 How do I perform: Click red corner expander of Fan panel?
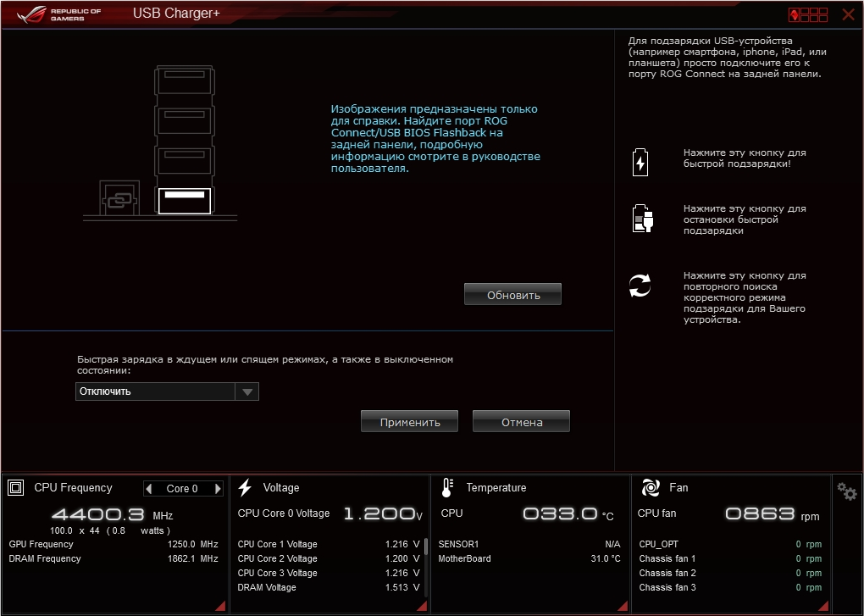tap(824, 606)
